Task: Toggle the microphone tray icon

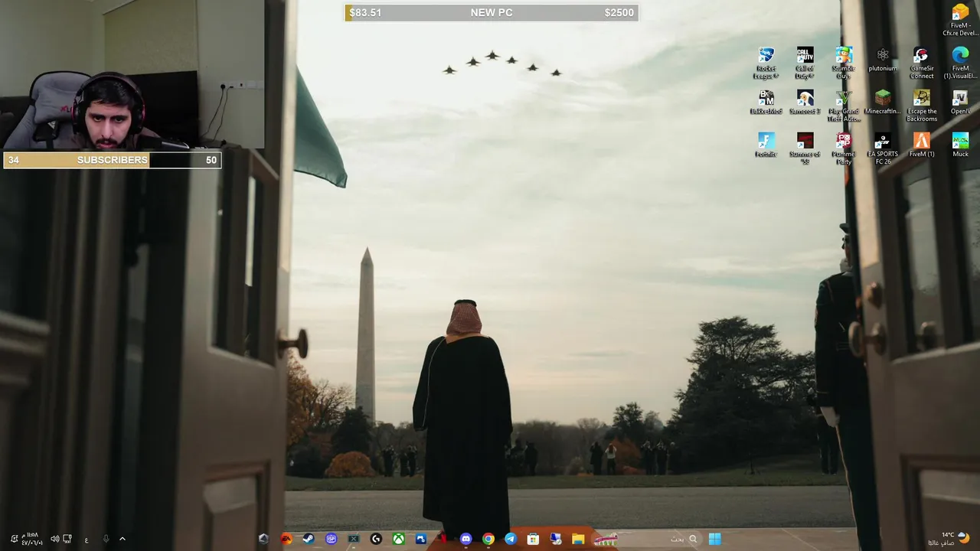Action: tap(106, 539)
